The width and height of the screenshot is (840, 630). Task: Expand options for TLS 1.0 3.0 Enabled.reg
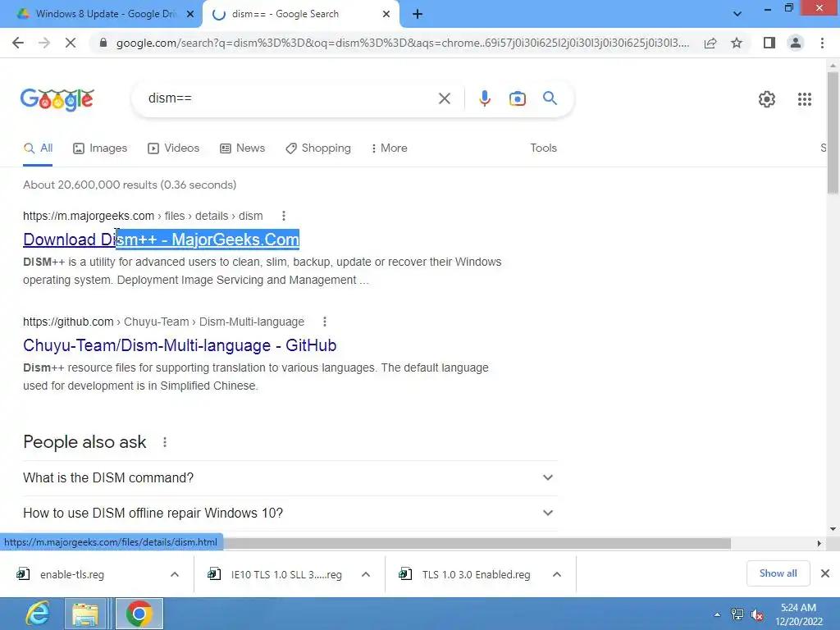tap(557, 574)
